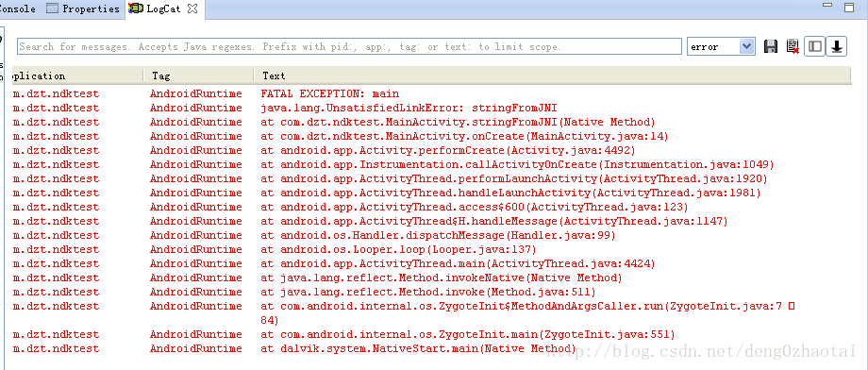Select the Handler.dispatchMessage(Handler.java:99) row

coord(432,235)
